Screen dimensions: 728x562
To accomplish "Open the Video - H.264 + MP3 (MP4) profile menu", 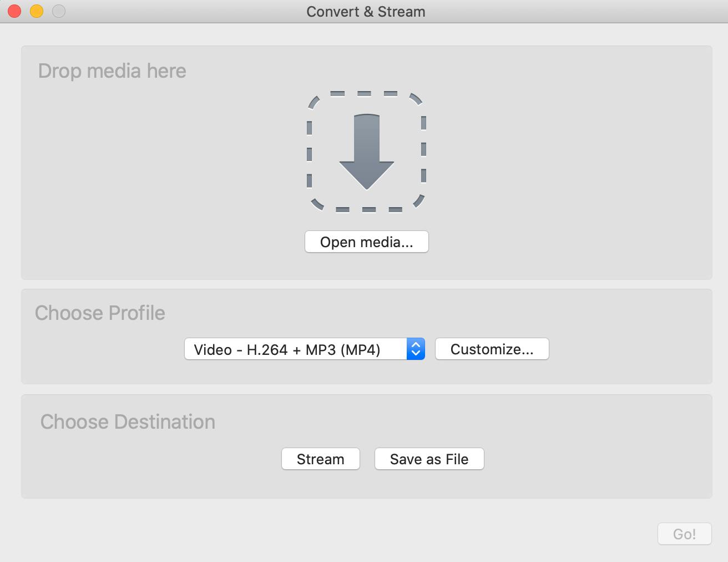I will (x=295, y=349).
